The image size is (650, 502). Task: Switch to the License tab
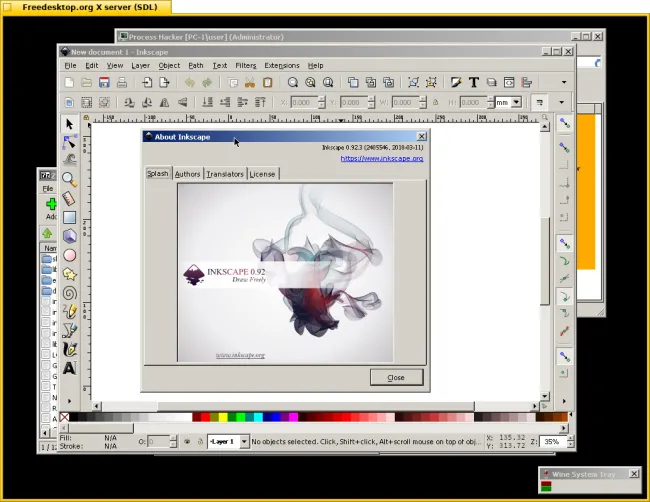pyautogui.click(x=262, y=174)
